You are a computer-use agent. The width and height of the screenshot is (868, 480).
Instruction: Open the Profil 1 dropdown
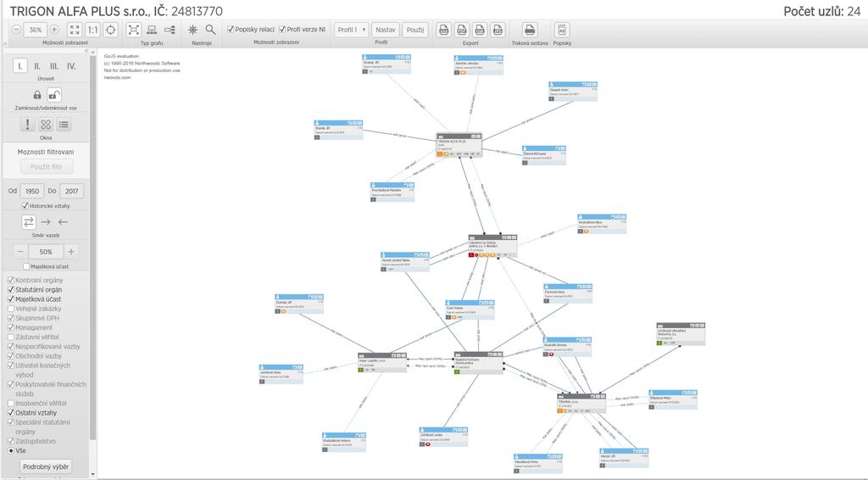pos(351,30)
